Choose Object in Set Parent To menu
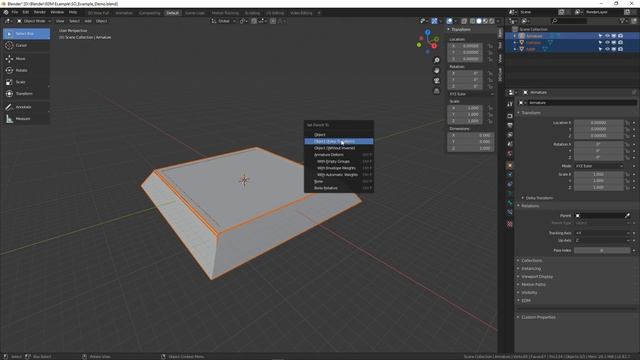The height and width of the screenshot is (360, 640). pyautogui.click(x=339, y=135)
